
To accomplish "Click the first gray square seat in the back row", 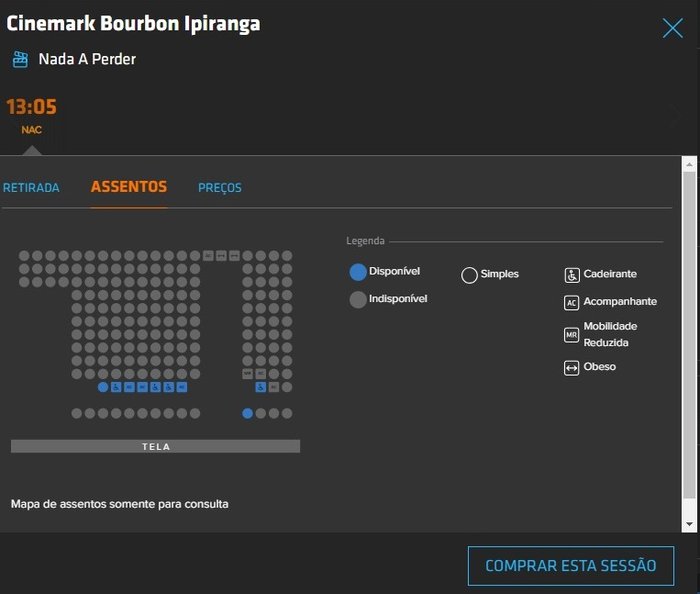I will point(208,255).
